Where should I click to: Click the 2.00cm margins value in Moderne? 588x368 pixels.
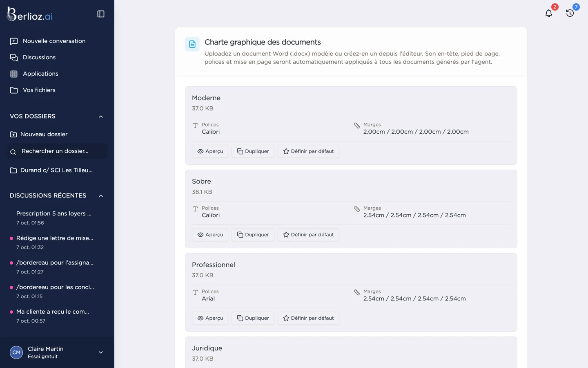[x=416, y=132]
